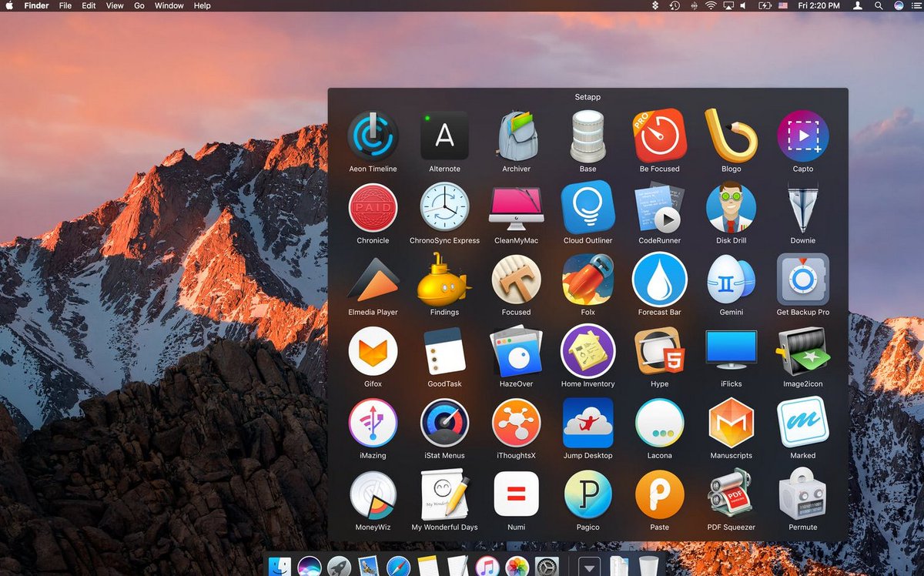Launch the Permute app
Viewport: 924px width, 576px height.
coord(802,494)
